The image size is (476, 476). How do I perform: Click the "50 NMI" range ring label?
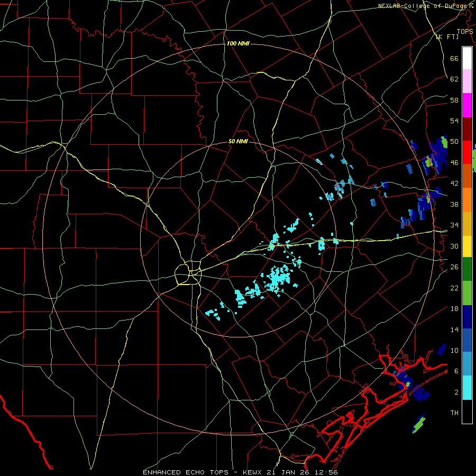tap(238, 141)
